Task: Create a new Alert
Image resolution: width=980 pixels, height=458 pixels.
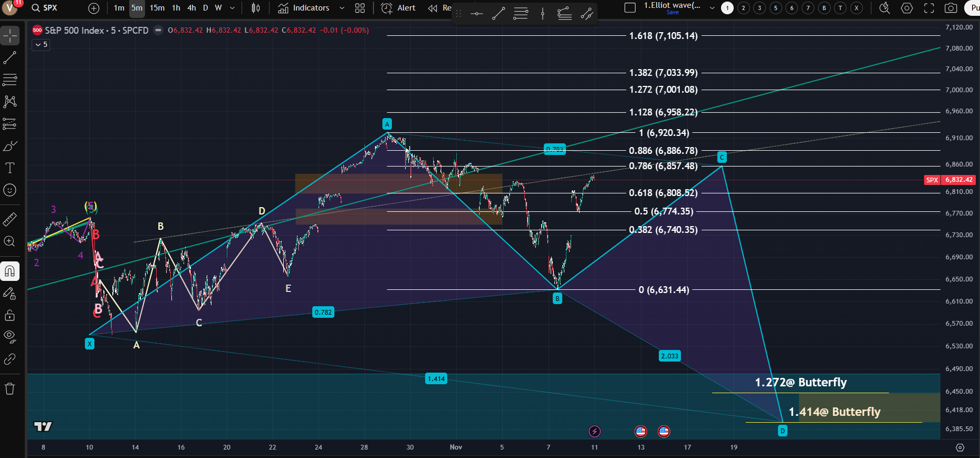Action: [398, 8]
